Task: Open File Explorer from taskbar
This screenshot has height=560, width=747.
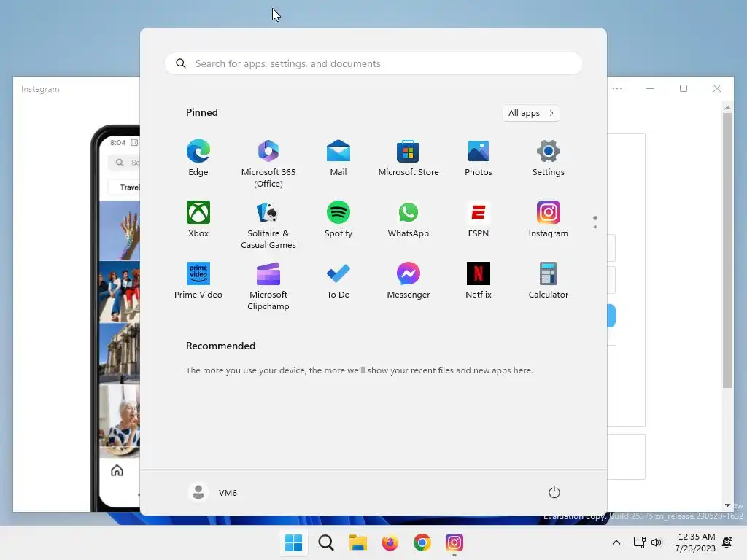Action: (357, 542)
